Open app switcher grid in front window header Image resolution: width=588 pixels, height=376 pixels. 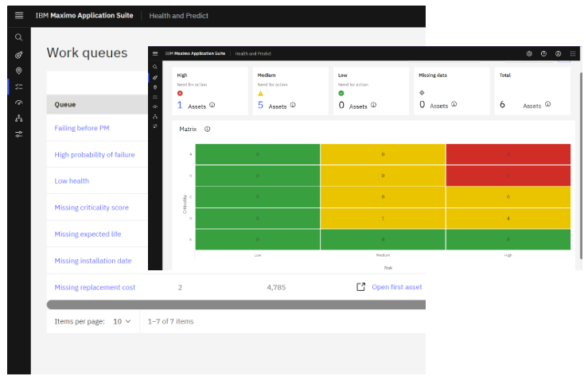[573, 53]
